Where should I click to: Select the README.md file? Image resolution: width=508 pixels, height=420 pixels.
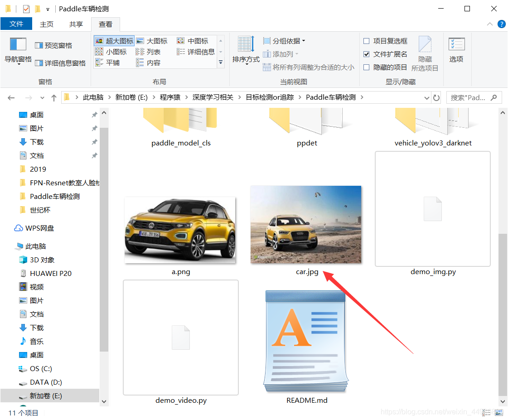tap(306, 347)
